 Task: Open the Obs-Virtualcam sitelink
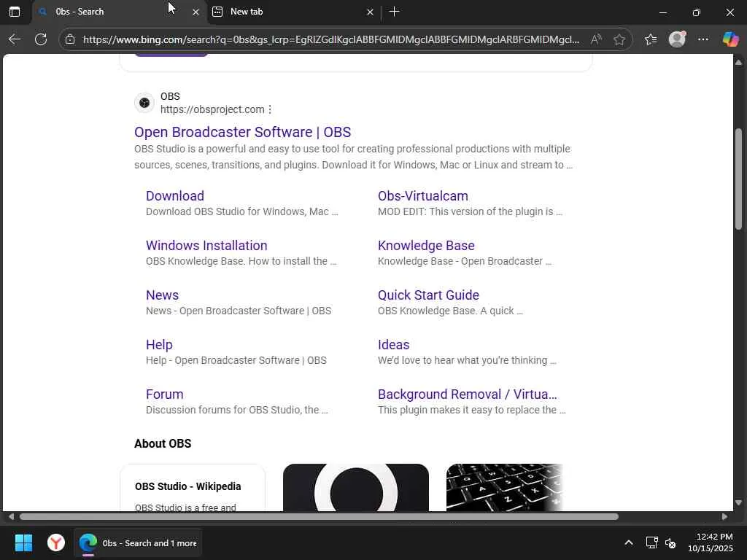click(x=423, y=195)
